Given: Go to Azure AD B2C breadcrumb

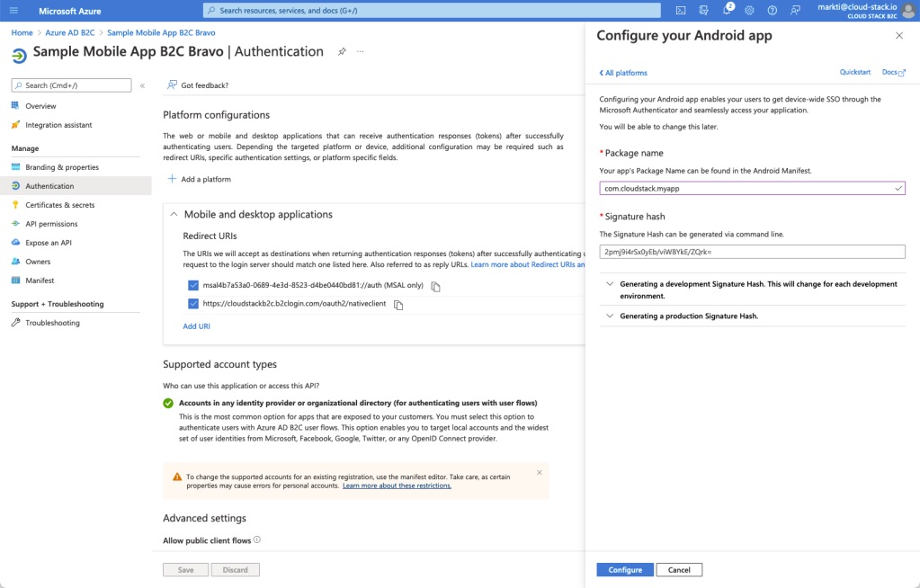Looking at the screenshot, I should pyautogui.click(x=70, y=33).
